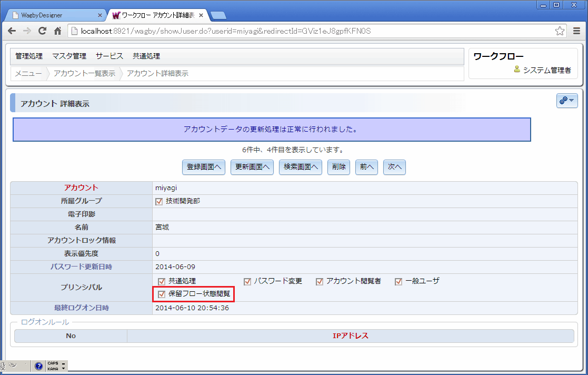Click the 所属グループ field label
The width and height of the screenshot is (588, 375).
point(81,201)
